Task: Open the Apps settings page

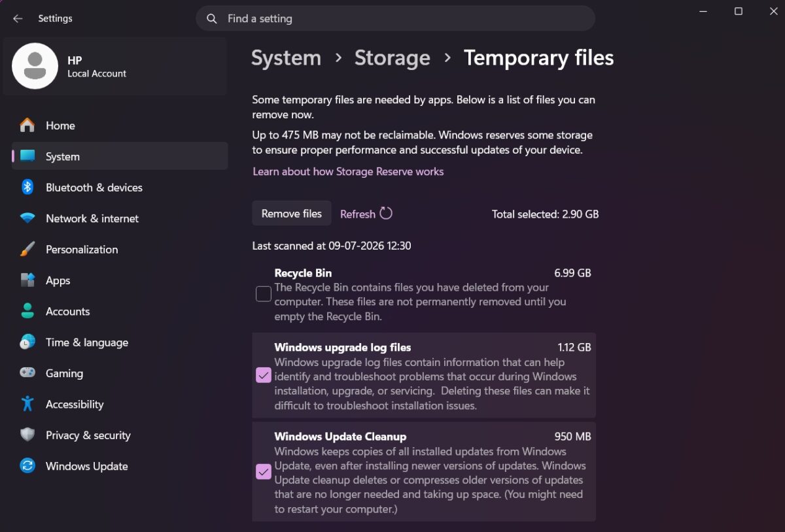Action: [x=120, y=280]
